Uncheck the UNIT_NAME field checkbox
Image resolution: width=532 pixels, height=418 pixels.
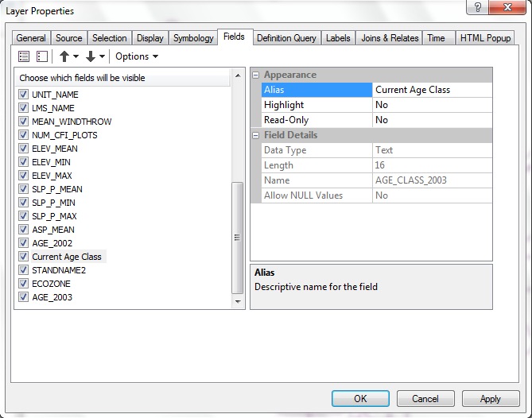coord(23,95)
